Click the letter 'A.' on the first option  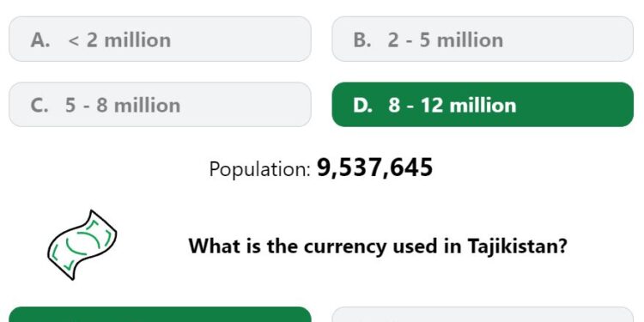click(40, 39)
